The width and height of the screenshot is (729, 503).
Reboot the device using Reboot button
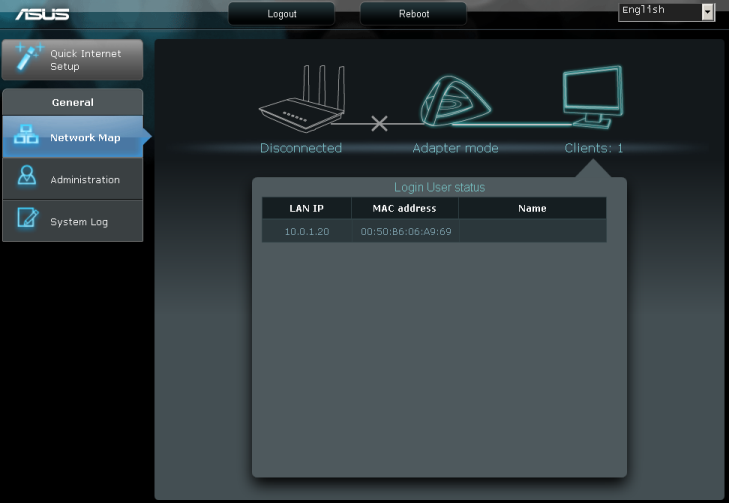(x=414, y=14)
